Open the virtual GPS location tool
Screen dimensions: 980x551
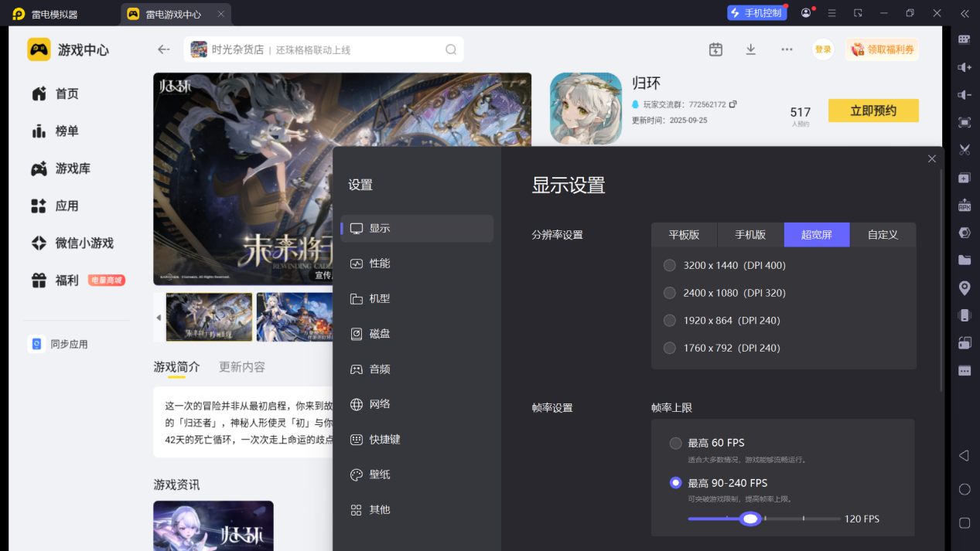coord(963,287)
